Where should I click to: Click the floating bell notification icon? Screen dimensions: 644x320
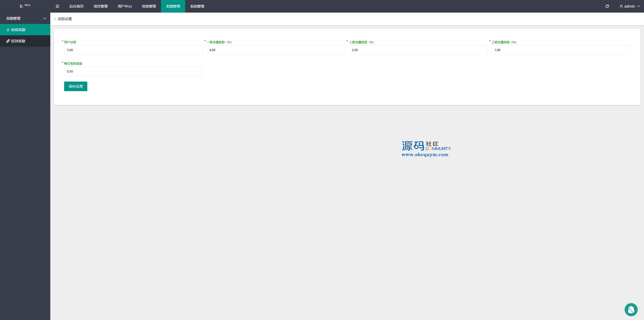(x=631, y=309)
